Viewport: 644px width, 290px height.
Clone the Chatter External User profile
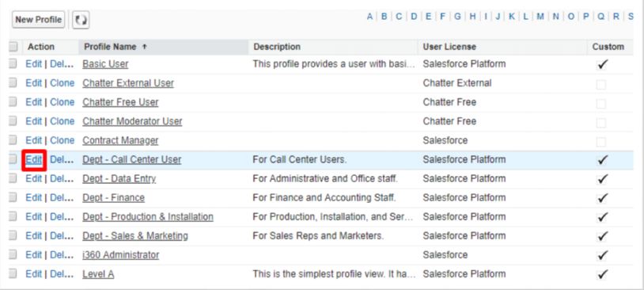[62, 83]
